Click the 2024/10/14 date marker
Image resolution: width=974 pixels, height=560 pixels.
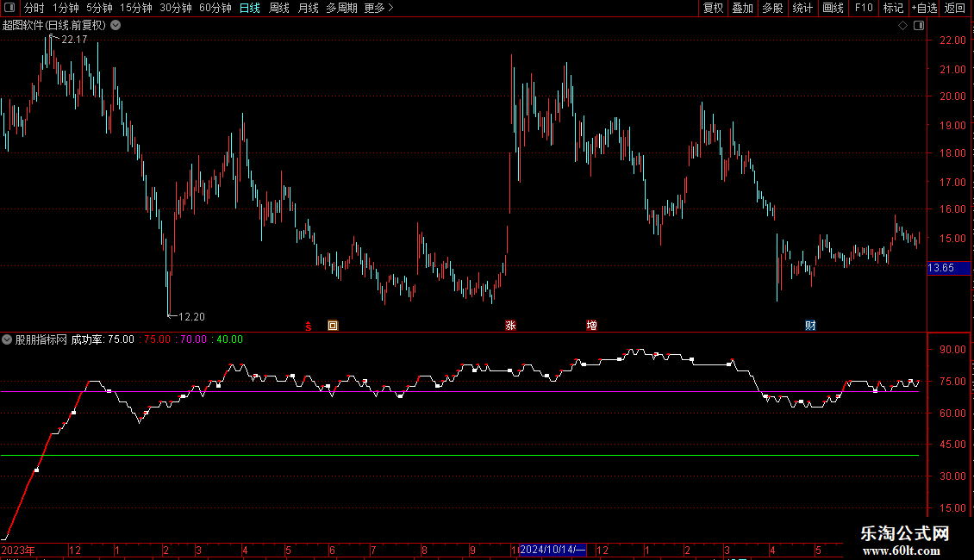point(553,550)
